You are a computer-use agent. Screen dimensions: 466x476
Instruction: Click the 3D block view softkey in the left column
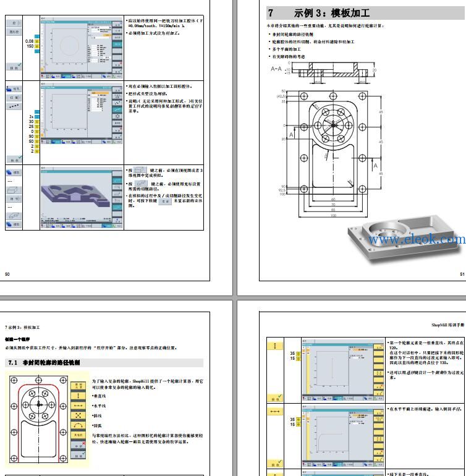(x=14, y=190)
